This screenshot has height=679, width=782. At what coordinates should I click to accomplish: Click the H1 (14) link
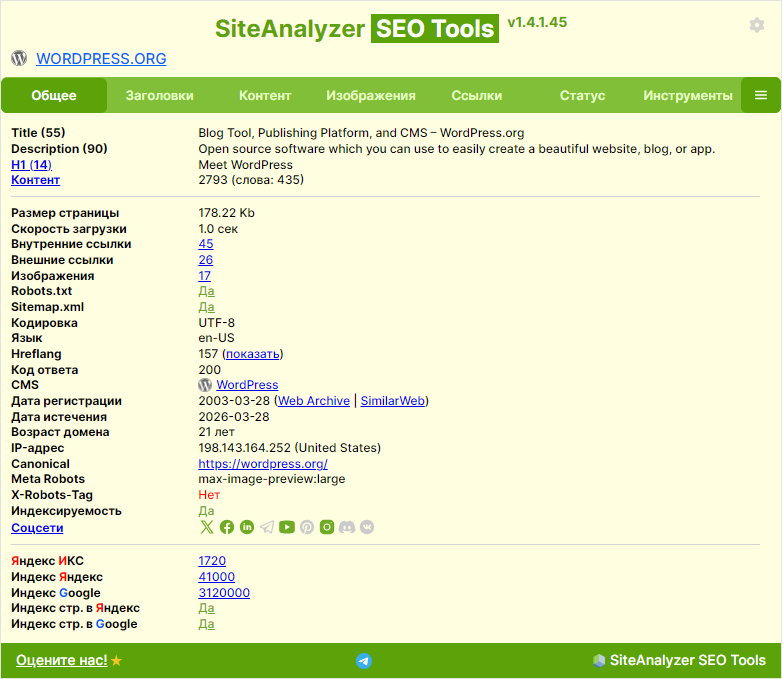(31, 165)
